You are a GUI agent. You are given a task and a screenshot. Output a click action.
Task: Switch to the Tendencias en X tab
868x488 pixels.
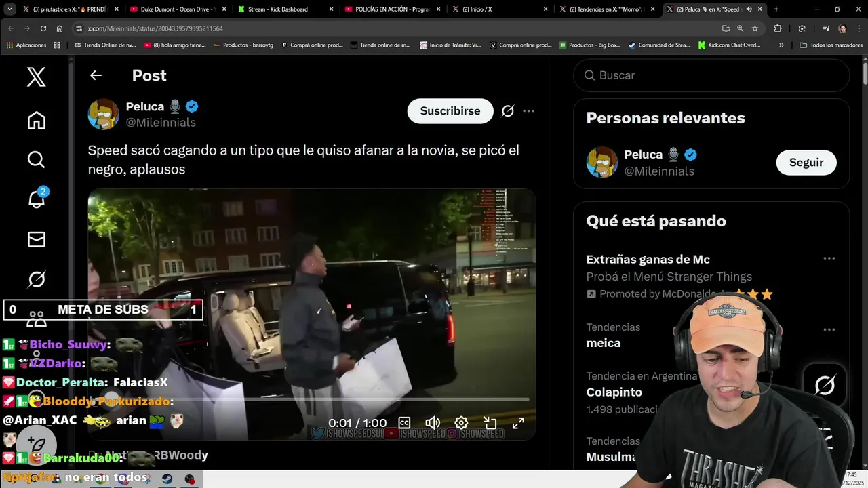pos(606,9)
